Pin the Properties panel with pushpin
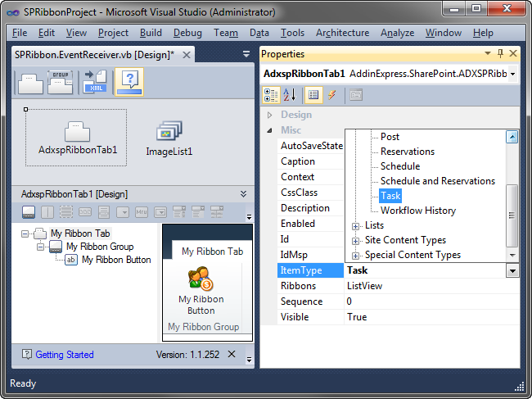532x399 pixels. pyautogui.click(x=500, y=53)
